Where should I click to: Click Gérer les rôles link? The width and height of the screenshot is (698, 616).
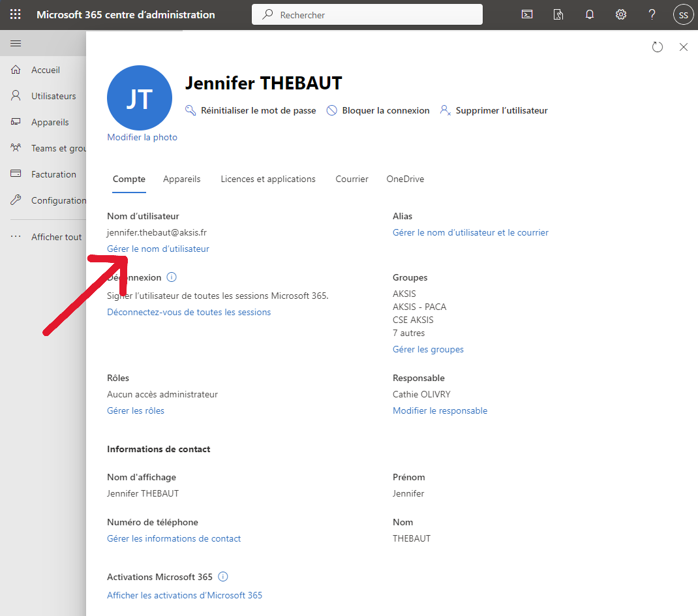tap(135, 410)
